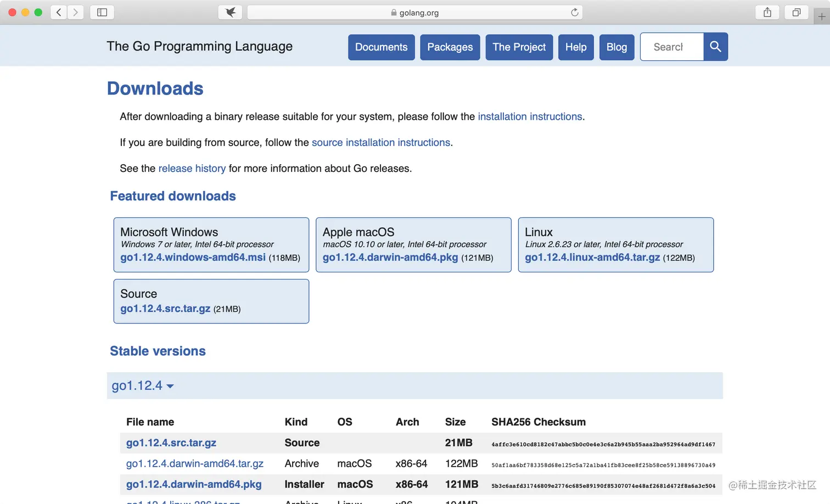Screen dimensions: 830x504
Task: Click the checksum starting with 5b3c6aafd3
Action: (603, 486)
